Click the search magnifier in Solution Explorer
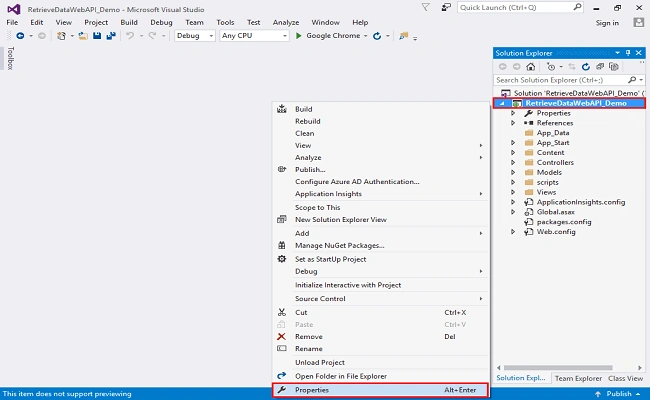This screenshot has height=400, width=650. point(632,80)
